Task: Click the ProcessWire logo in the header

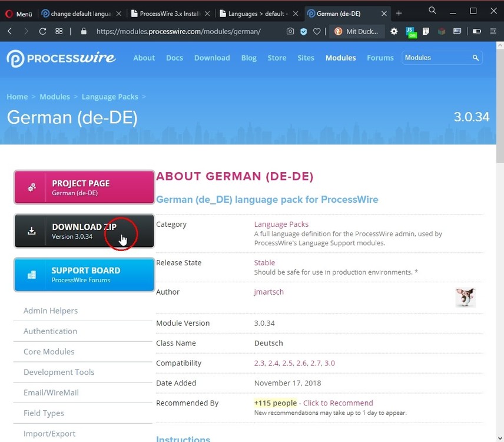Action: tap(61, 58)
